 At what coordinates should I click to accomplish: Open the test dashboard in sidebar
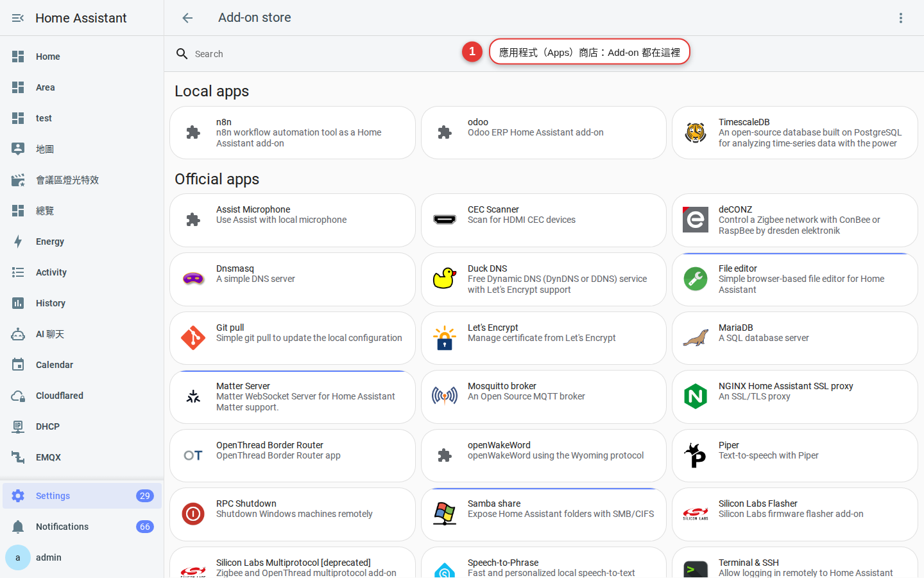82,118
